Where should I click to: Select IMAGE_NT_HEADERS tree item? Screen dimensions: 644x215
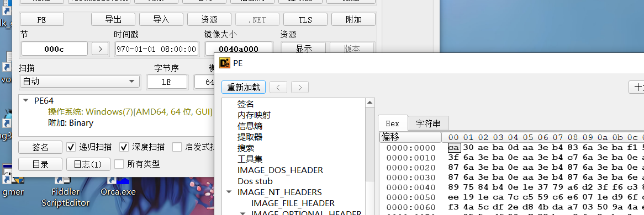click(x=279, y=192)
